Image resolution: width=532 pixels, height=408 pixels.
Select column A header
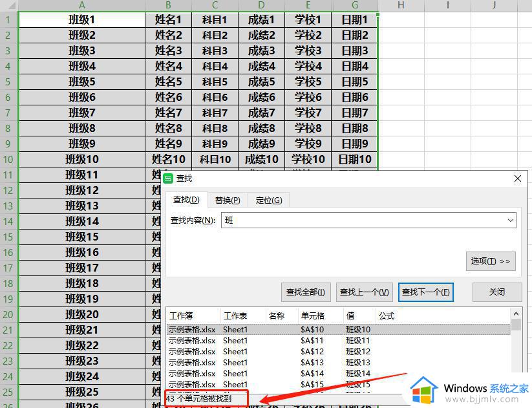(x=81, y=5)
